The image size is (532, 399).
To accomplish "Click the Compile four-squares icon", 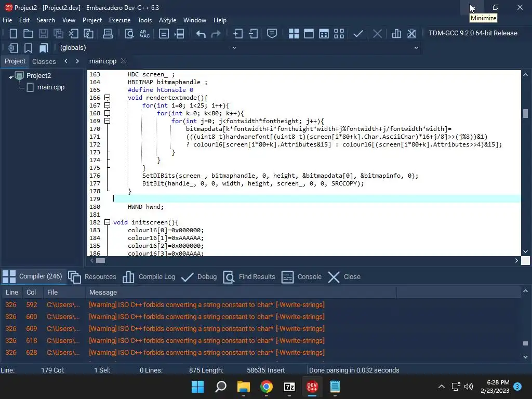I will [x=294, y=34].
